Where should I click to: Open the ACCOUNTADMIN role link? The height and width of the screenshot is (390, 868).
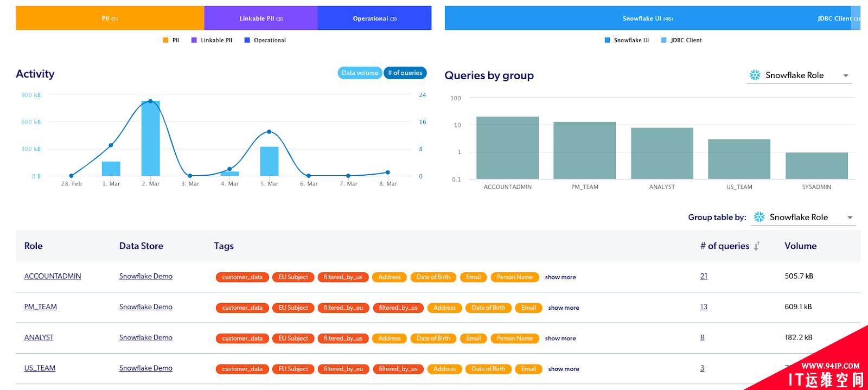(53, 276)
